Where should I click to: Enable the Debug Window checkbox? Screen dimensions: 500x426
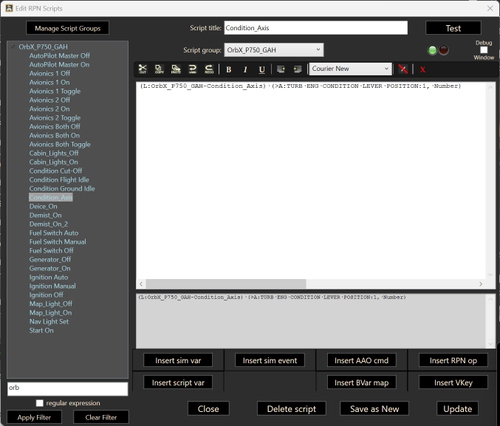(x=484, y=50)
